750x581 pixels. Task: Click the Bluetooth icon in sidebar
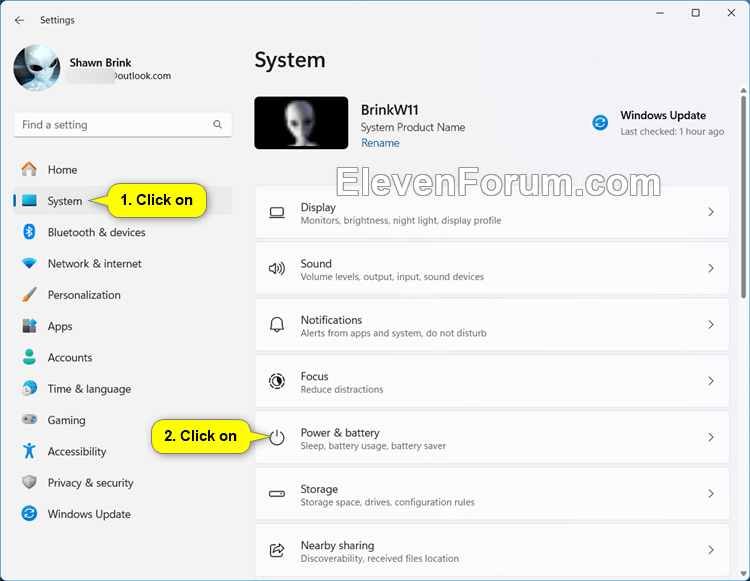point(29,232)
